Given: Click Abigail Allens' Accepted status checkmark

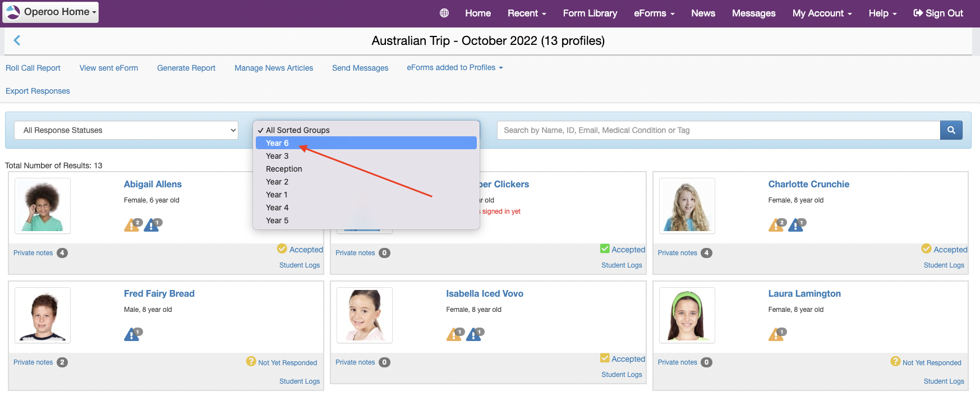Looking at the screenshot, I should tap(282, 248).
